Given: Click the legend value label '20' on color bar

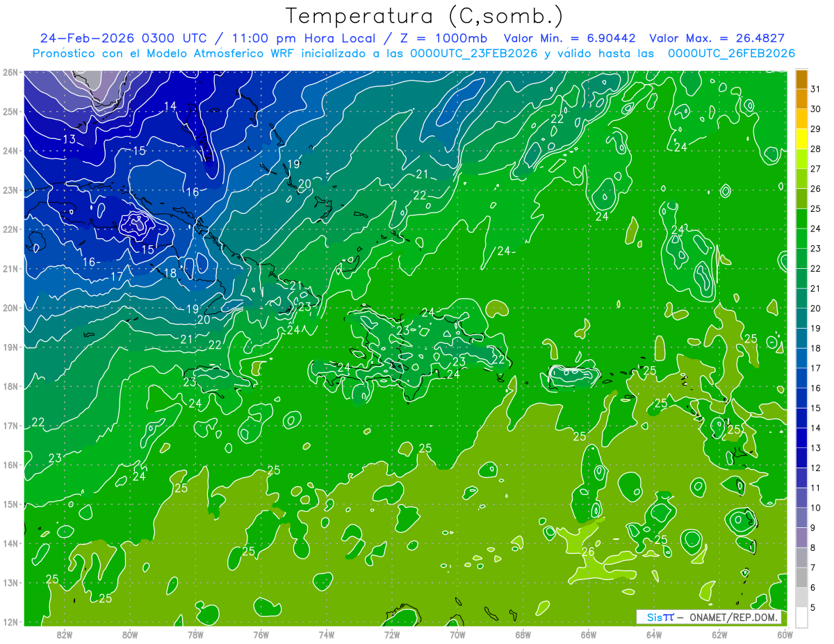Looking at the screenshot, I should (815, 308).
